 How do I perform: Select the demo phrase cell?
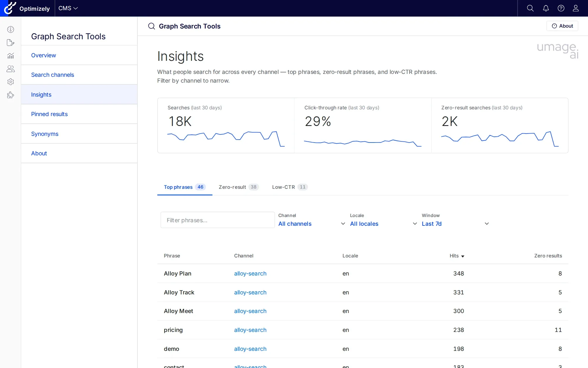(x=171, y=349)
